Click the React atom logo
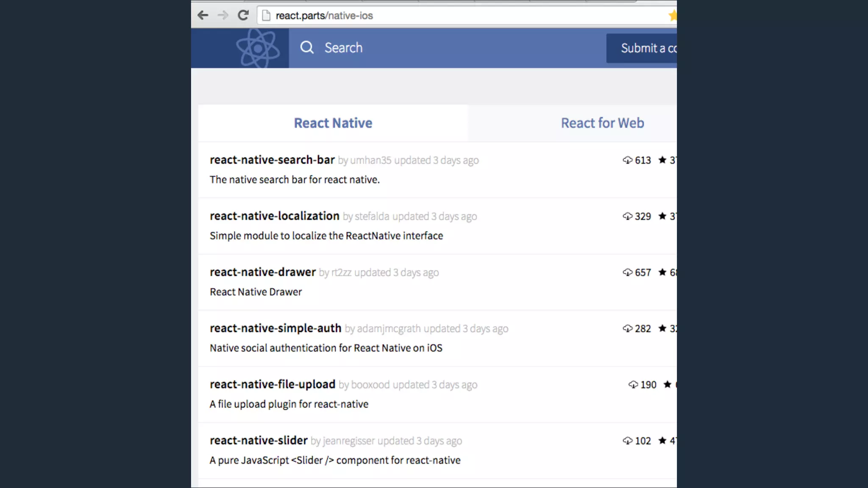Viewport: 868px width, 488px height. [257, 48]
